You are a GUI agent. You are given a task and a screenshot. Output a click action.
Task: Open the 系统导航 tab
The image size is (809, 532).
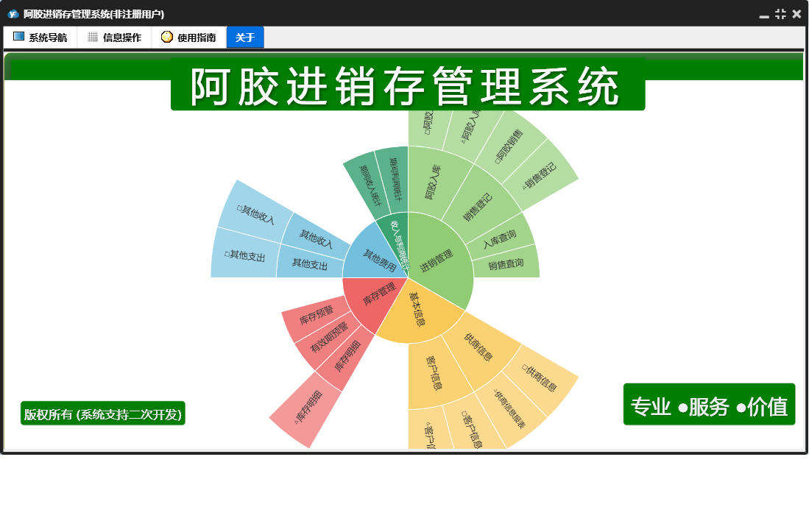tap(40, 38)
